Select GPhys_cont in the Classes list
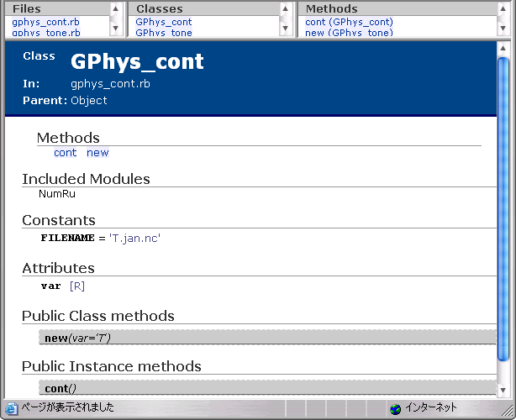Screen dimensions: 516x420 coord(163,22)
